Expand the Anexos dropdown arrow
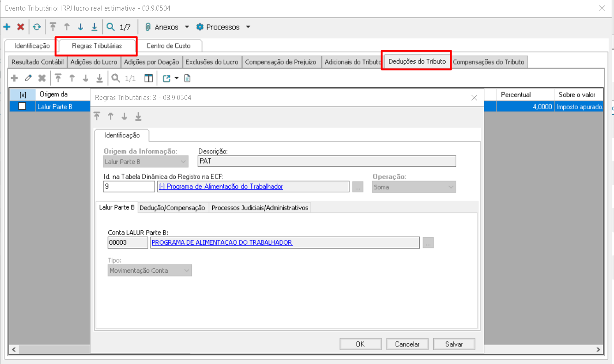Screen dimensions: 614x364 [187, 27]
